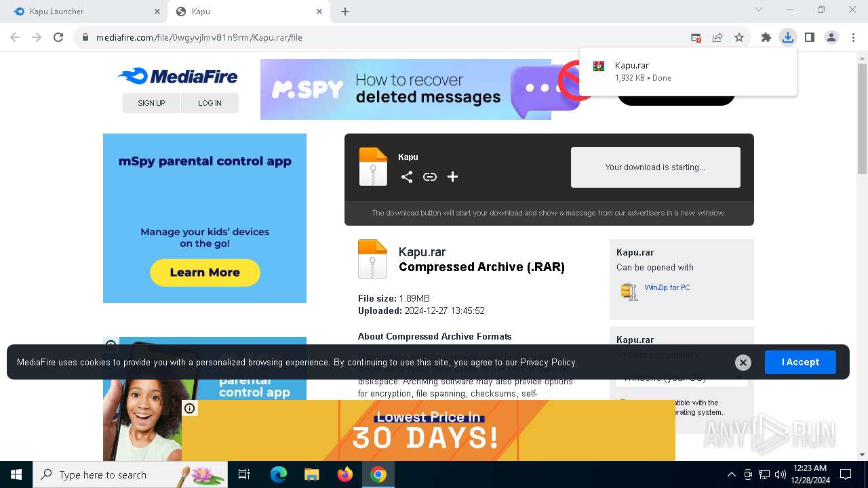This screenshot has height=488, width=868.
Task: Open the ad info icon on bottom banner
Action: tap(190, 408)
